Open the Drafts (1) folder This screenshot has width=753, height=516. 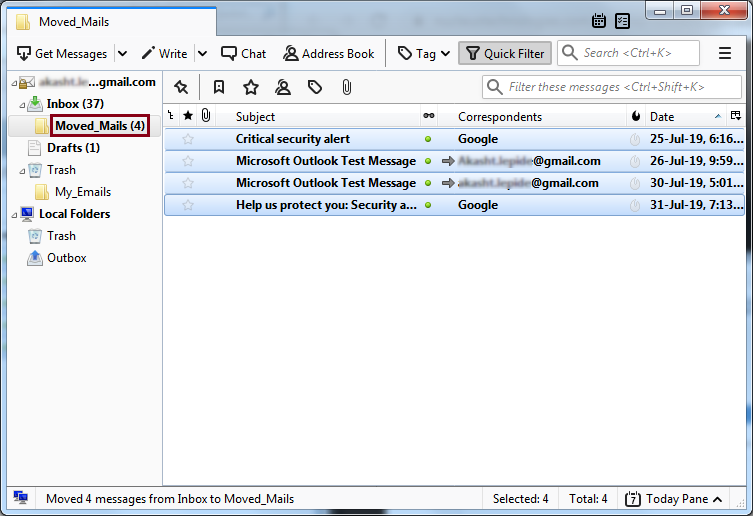tap(73, 148)
